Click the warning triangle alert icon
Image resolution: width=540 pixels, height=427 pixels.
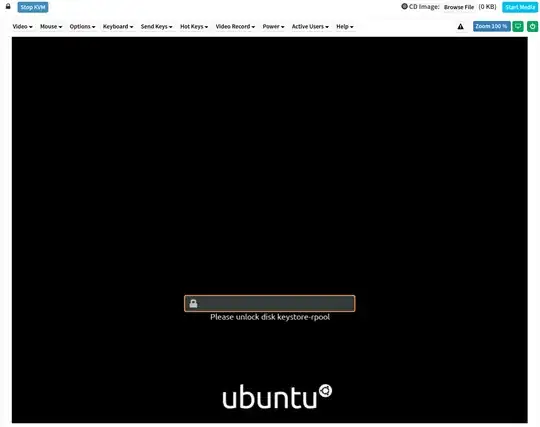460,27
